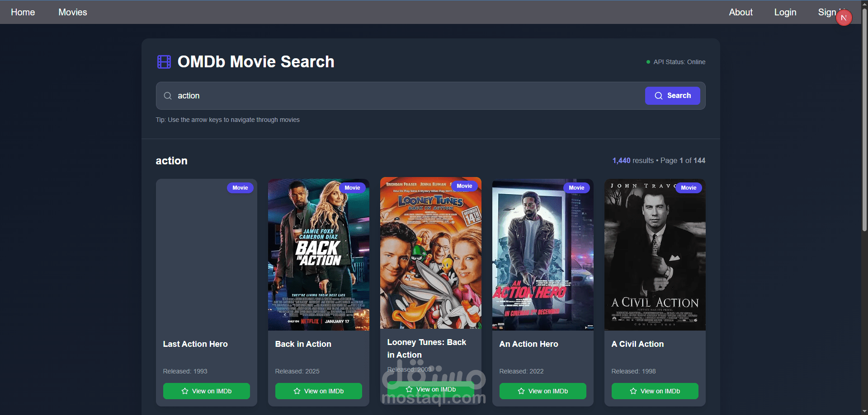This screenshot has width=868, height=415.
Task: Open the Home navigation item
Action: tap(23, 12)
